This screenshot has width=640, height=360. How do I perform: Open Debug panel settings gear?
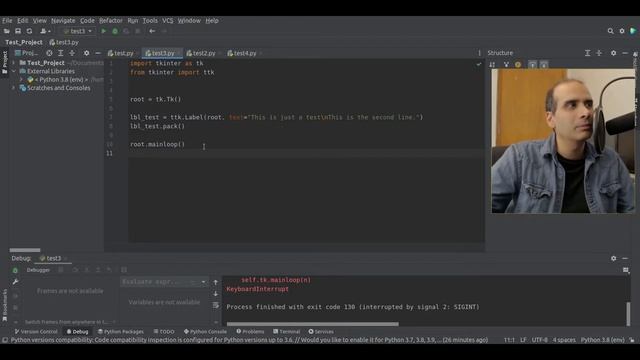pyautogui.click(x=613, y=258)
